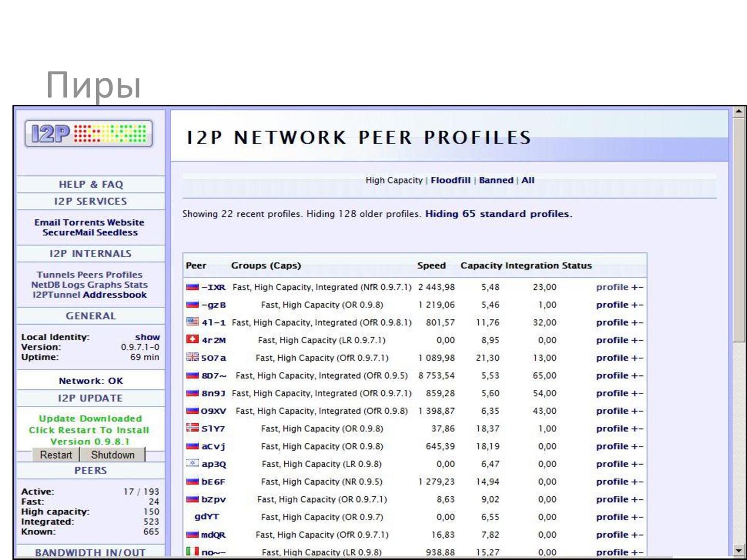Click the flag icon beside peer -gzB
Image resolution: width=747 pixels, height=560 pixels.
pos(192,304)
